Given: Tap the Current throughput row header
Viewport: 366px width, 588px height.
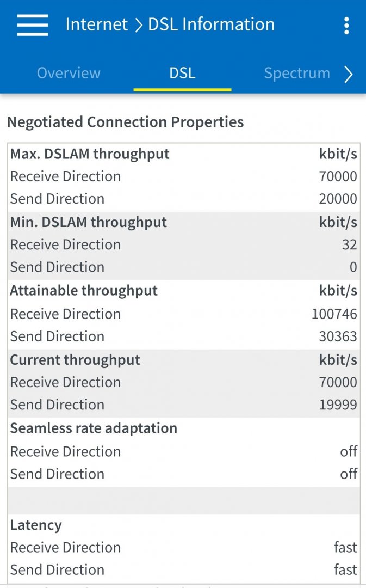Looking at the screenshot, I should coord(75,360).
